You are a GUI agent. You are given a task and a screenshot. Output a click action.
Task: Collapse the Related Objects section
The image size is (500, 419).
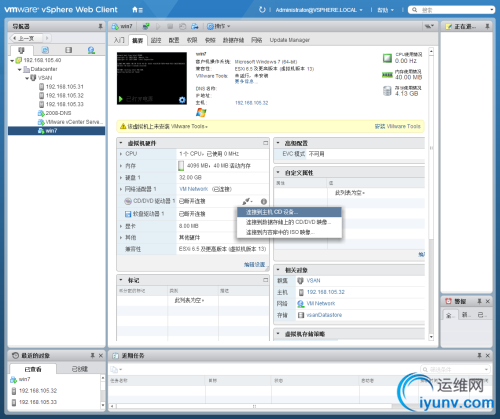point(278,270)
